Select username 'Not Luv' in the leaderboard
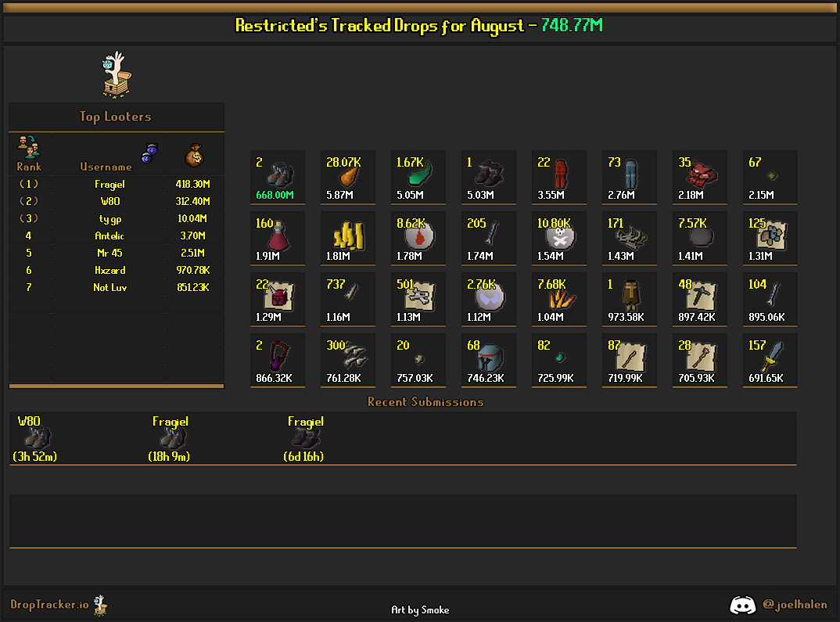The height and width of the screenshot is (622, 840). (x=109, y=287)
